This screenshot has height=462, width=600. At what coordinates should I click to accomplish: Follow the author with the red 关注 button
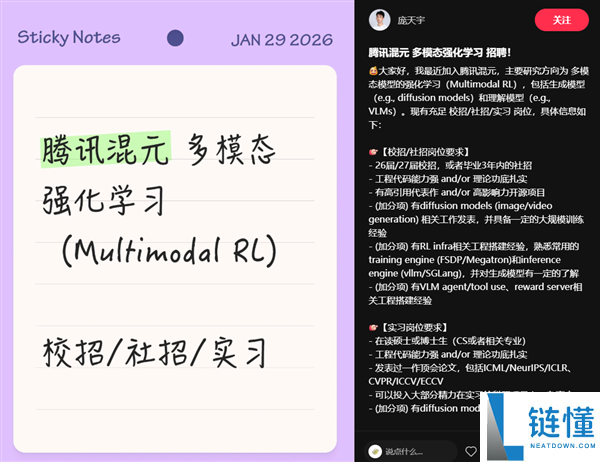point(561,20)
